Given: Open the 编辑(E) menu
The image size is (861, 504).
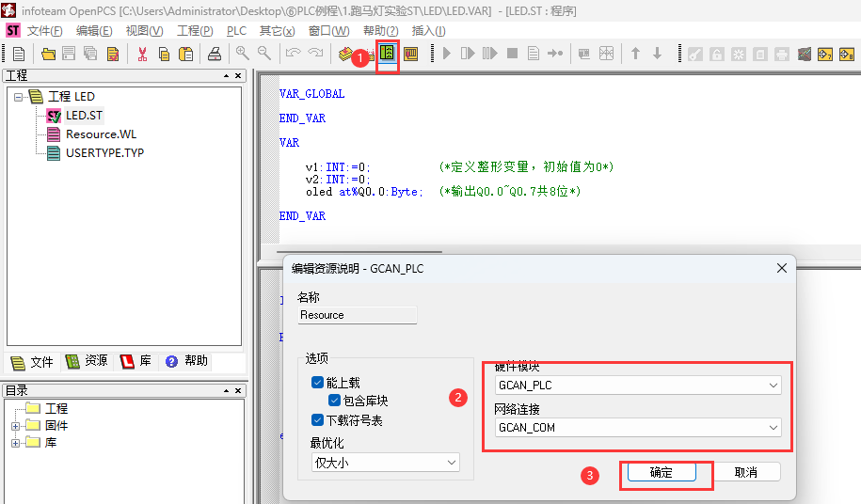Looking at the screenshot, I should (x=94, y=31).
